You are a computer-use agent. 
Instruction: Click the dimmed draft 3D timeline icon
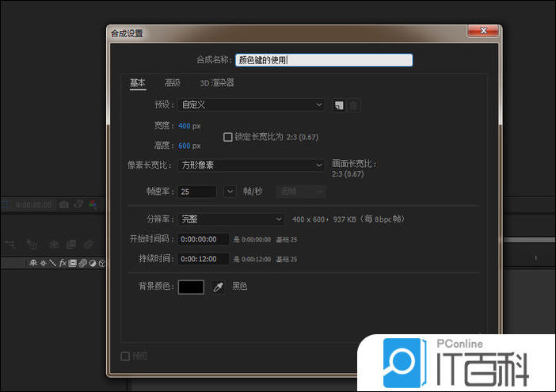click(x=32, y=244)
